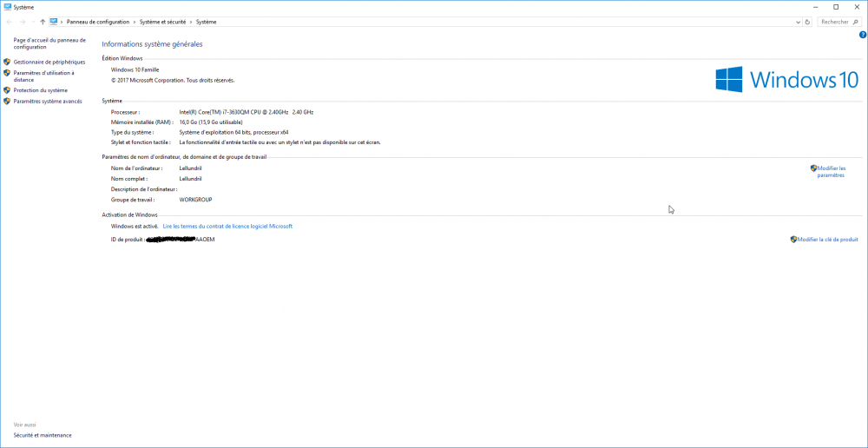This screenshot has width=868, height=448.
Task: Click shield icon beside Protection du système
Action: point(7,89)
